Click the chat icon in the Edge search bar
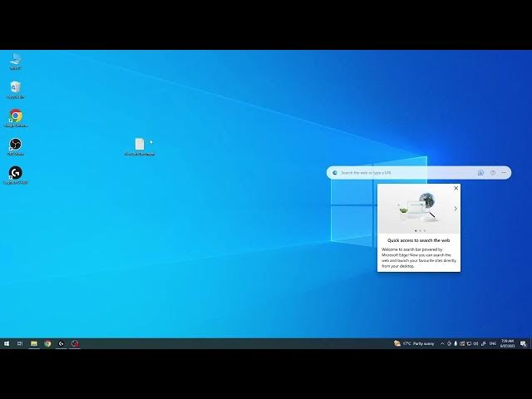Screen dimensions: 532x399 480,173
